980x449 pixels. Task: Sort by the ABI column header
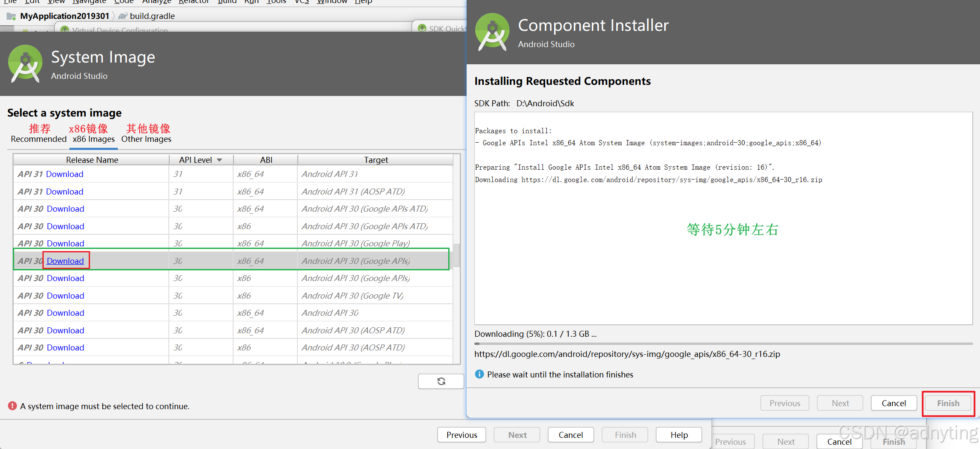[266, 160]
